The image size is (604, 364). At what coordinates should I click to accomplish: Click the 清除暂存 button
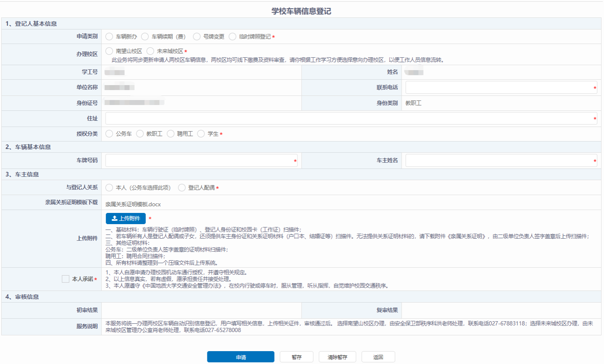click(x=337, y=357)
